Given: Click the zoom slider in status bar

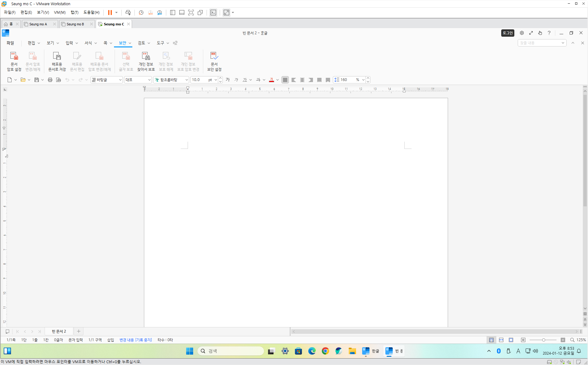Looking at the screenshot, I should pos(543,340).
